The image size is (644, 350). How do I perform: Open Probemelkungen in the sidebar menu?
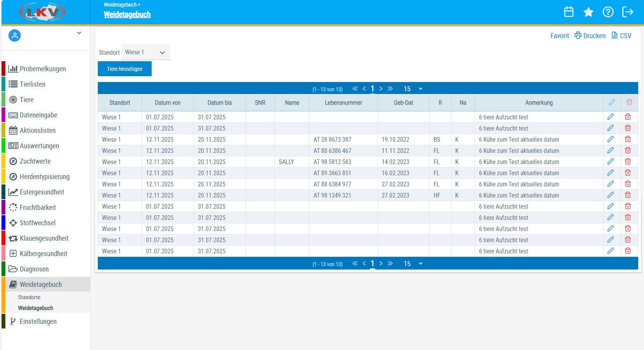coord(42,69)
